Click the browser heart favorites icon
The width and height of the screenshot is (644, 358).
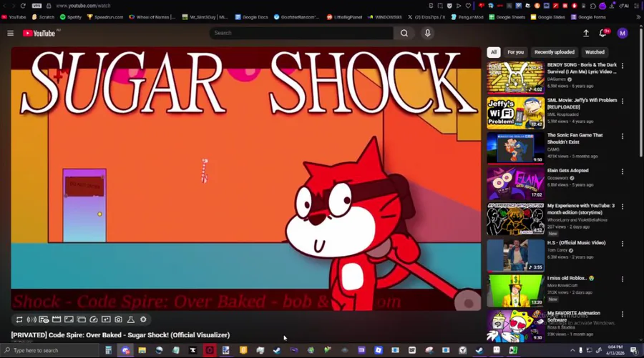[x=468, y=6]
